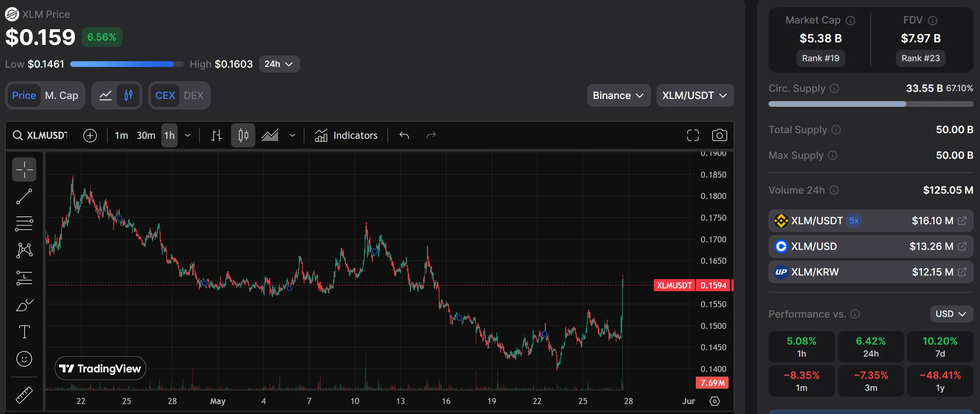Redo the chart action
This screenshot has width=980, height=414.
pos(431,135)
